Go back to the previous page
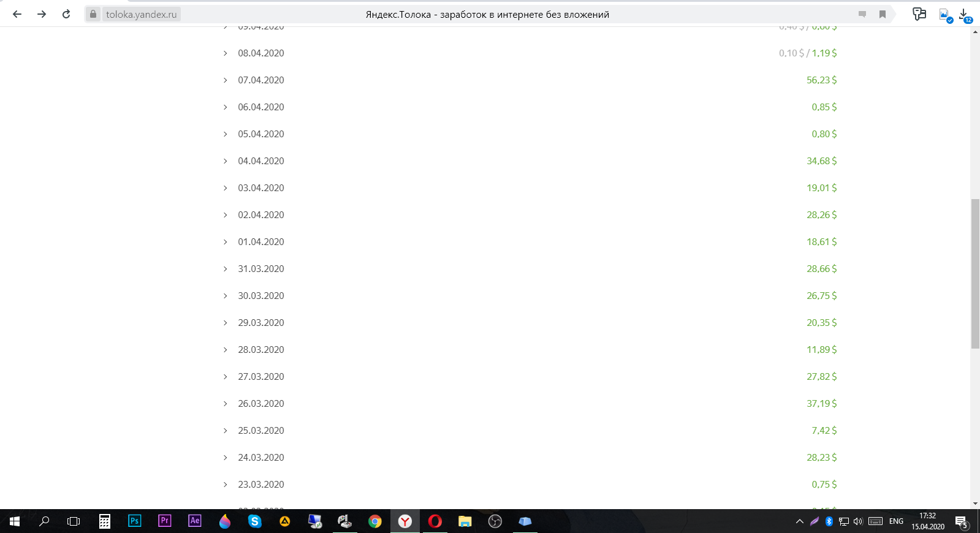This screenshot has height=533, width=980. pos(17,14)
